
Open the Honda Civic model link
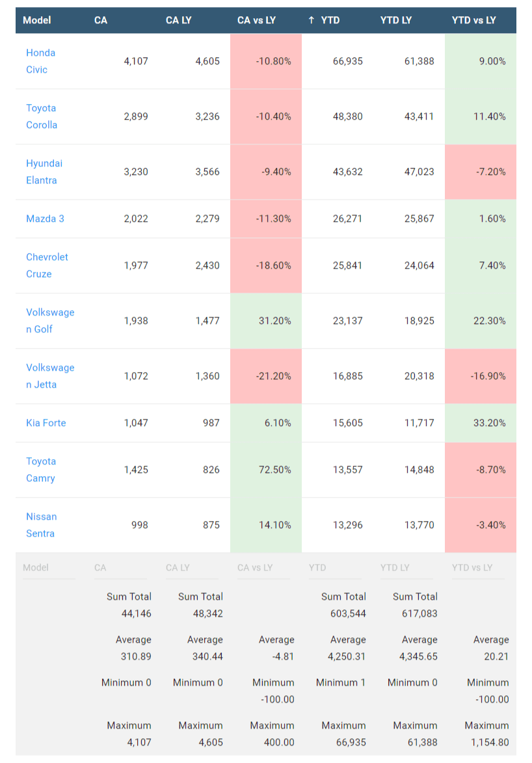coord(40,61)
